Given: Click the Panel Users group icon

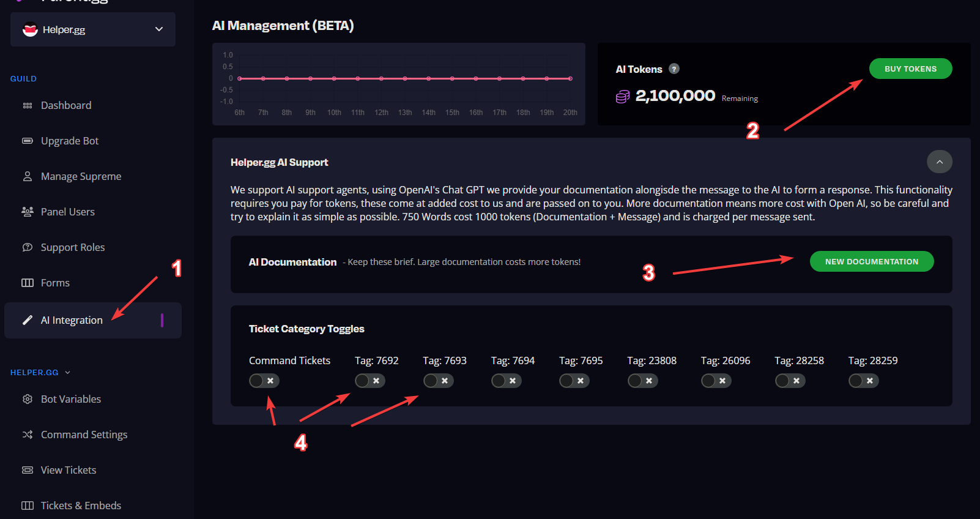Looking at the screenshot, I should point(28,212).
